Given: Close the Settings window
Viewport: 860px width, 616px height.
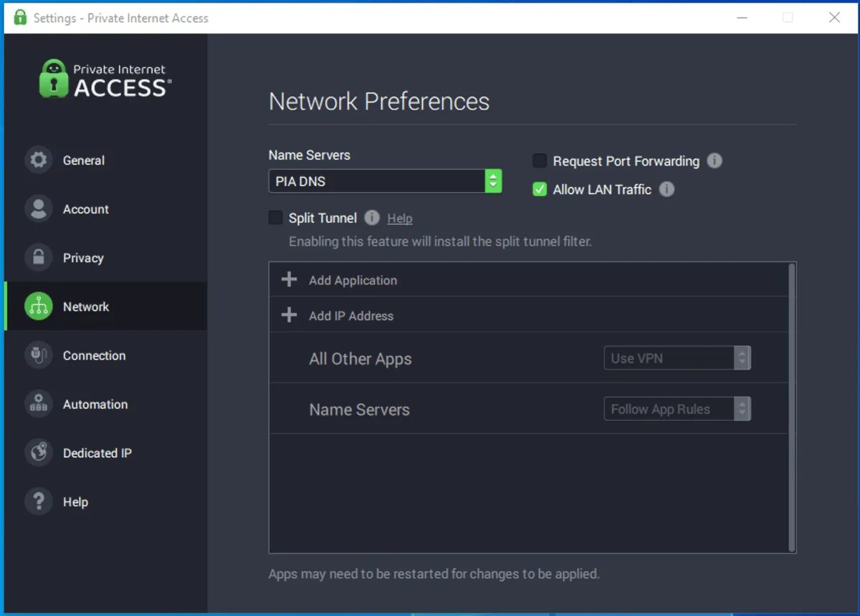Looking at the screenshot, I should (x=834, y=17).
